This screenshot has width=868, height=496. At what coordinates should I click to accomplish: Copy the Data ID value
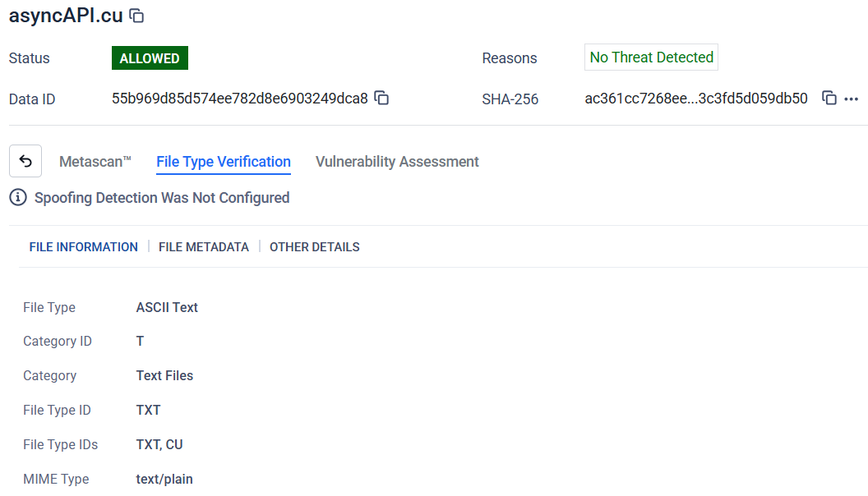tap(381, 99)
